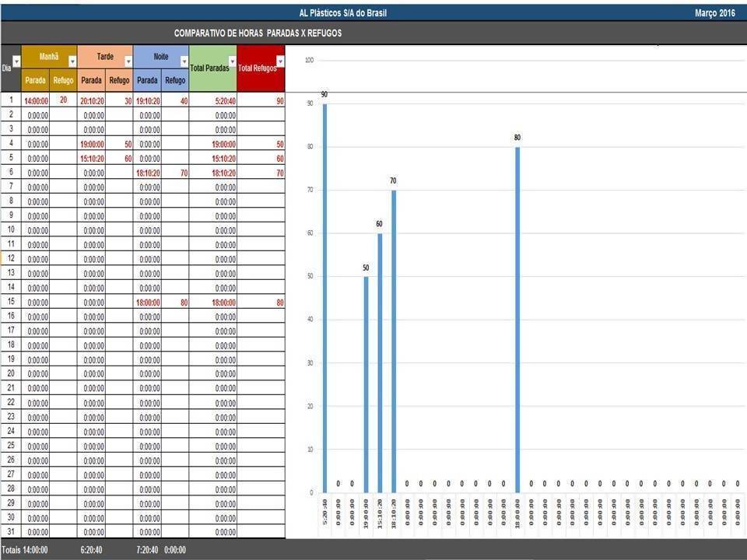The height and width of the screenshot is (560, 747).
Task: Expand the Total Paradas filter dropdown
Action: click(x=232, y=61)
